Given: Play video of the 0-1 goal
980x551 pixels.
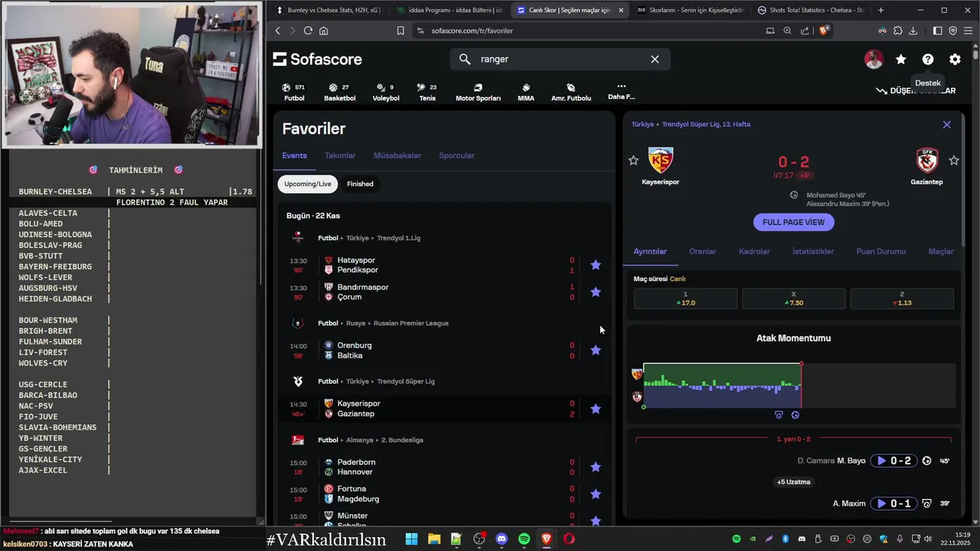Looking at the screenshot, I should 893,504.
